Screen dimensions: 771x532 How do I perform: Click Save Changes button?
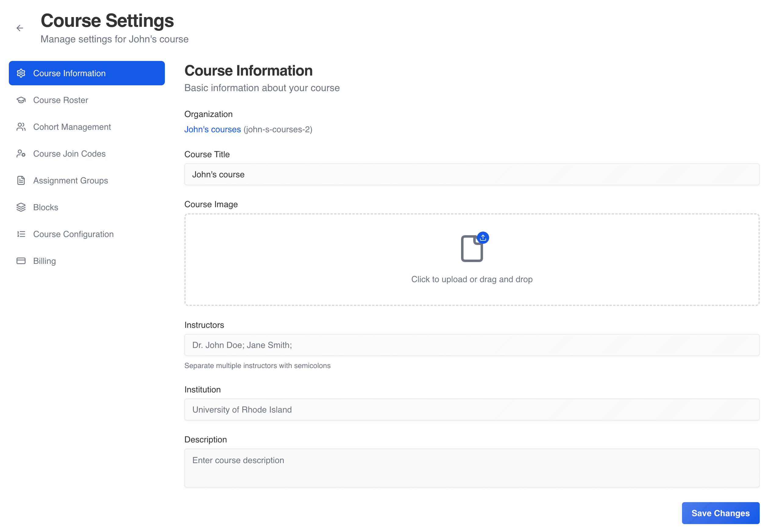tap(720, 513)
